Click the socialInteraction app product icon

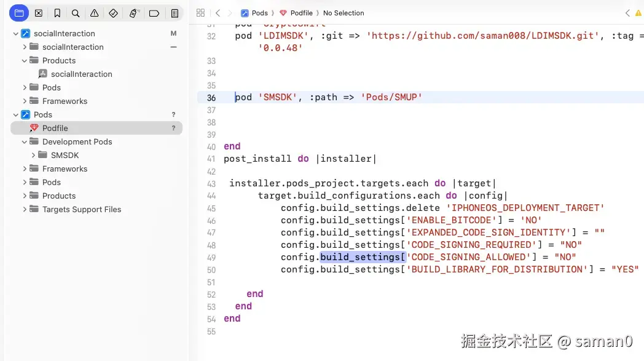43,74
